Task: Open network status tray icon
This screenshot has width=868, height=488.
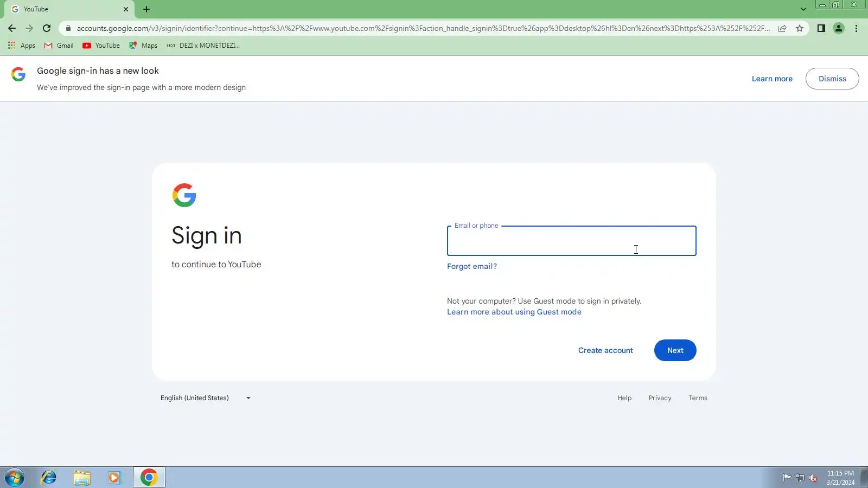Action: click(800, 478)
